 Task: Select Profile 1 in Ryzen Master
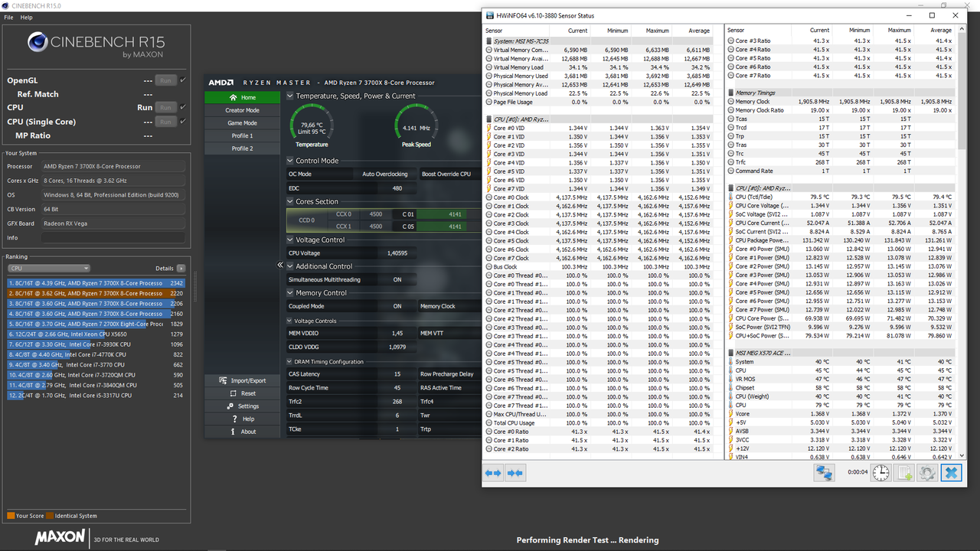pyautogui.click(x=242, y=135)
